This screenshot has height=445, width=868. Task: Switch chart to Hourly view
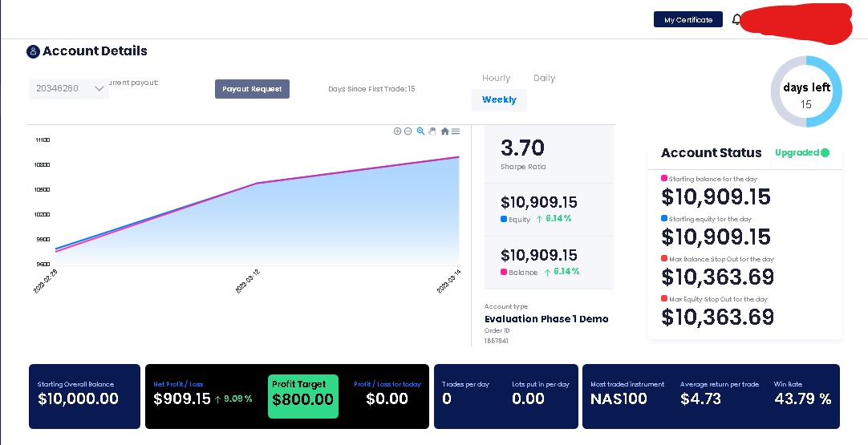[x=496, y=78]
